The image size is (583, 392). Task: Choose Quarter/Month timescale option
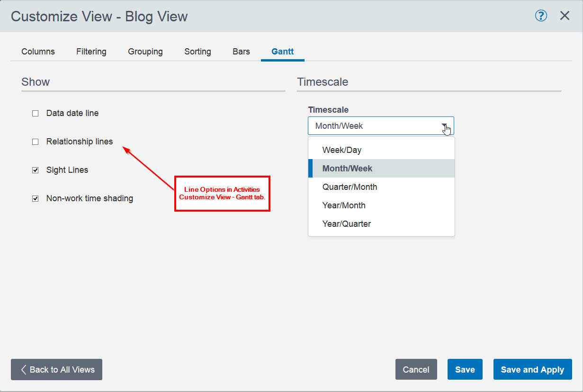(x=350, y=187)
